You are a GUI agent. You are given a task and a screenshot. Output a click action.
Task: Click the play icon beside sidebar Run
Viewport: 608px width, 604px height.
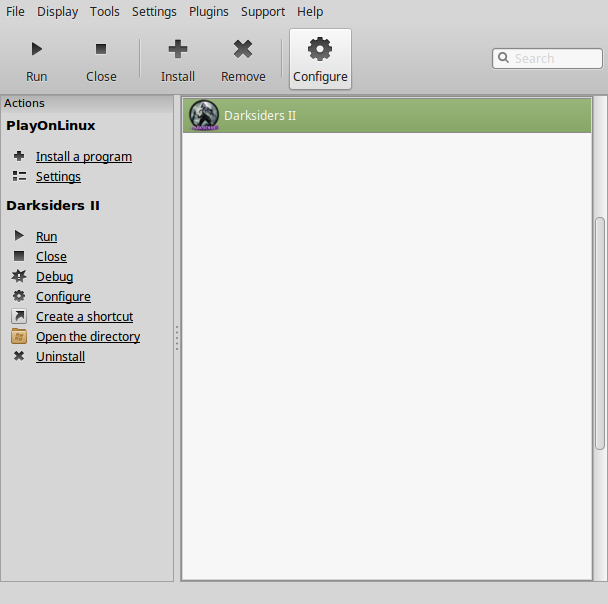point(19,235)
